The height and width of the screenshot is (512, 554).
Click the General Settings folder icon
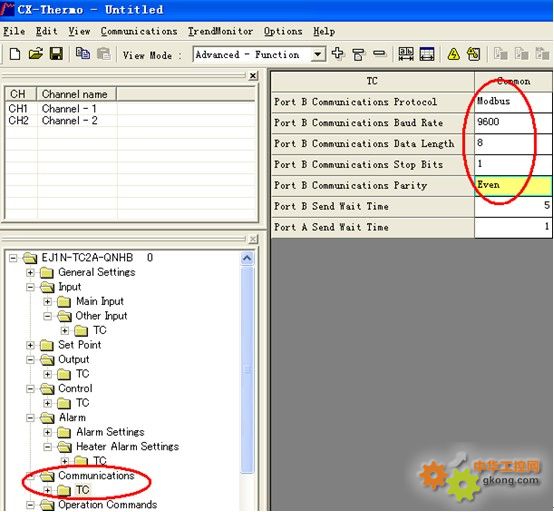click(x=47, y=272)
